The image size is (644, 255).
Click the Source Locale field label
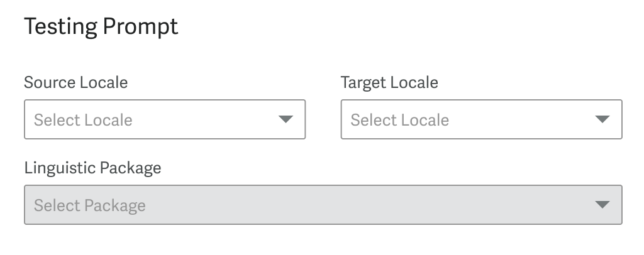click(75, 82)
